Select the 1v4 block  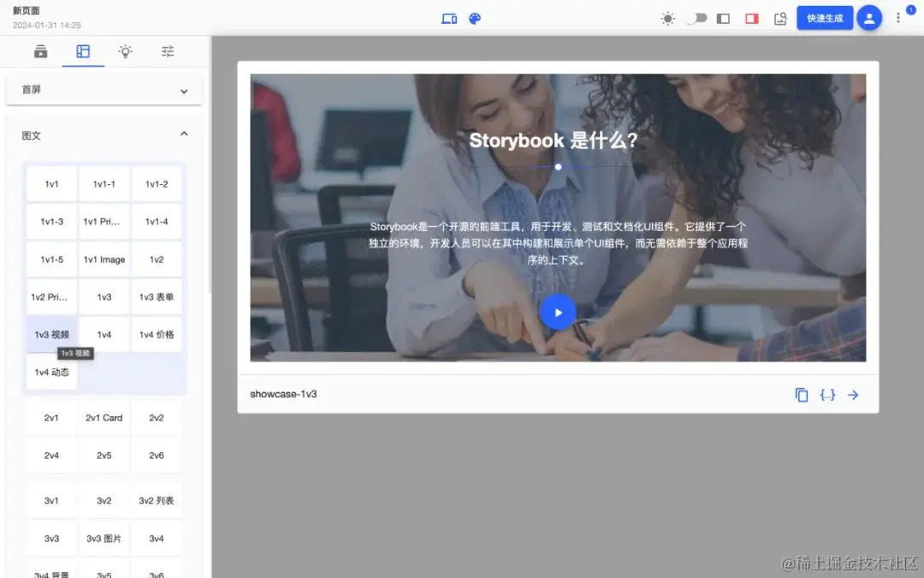(x=104, y=335)
